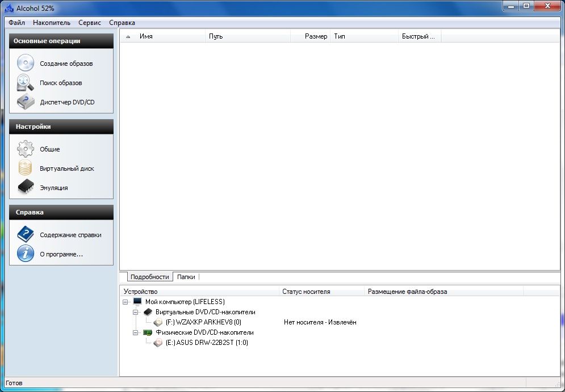Click the Статус носителя column header
Viewport: 565px width, 392px height.
click(322, 292)
